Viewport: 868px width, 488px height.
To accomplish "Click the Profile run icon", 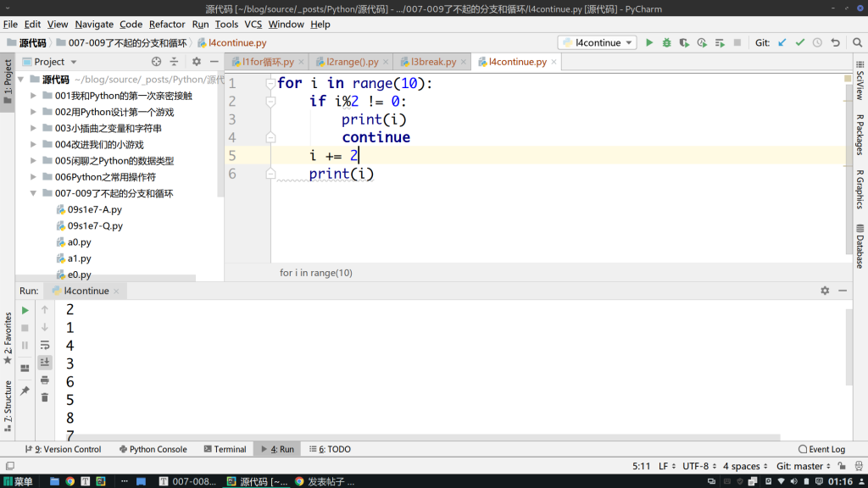I will click(x=702, y=42).
